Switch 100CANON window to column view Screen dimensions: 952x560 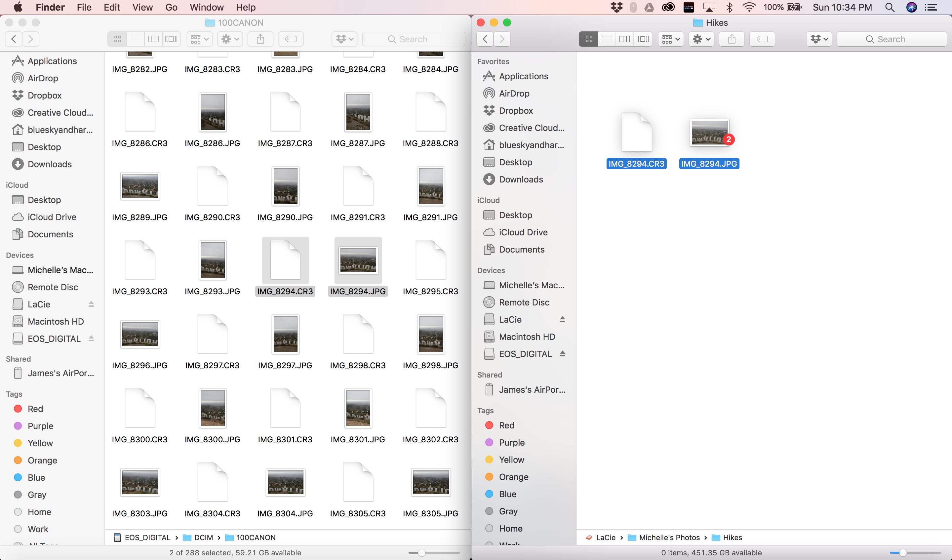pos(153,39)
